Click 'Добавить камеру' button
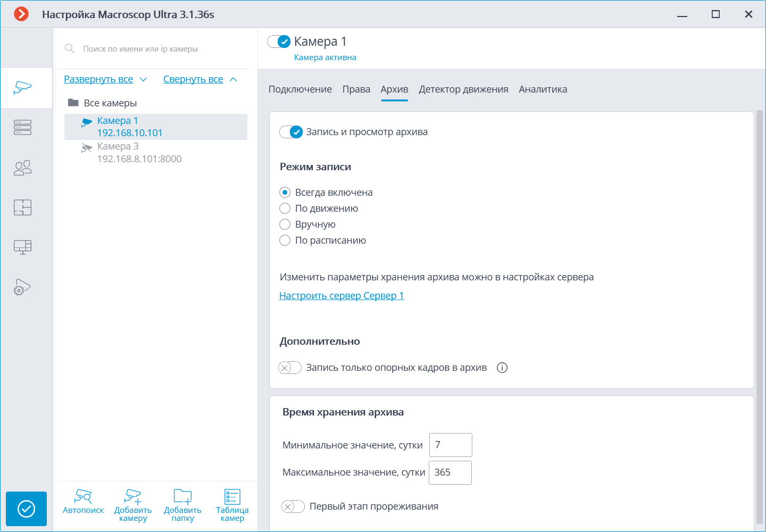This screenshot has width=766, height=532. (133, 505)
